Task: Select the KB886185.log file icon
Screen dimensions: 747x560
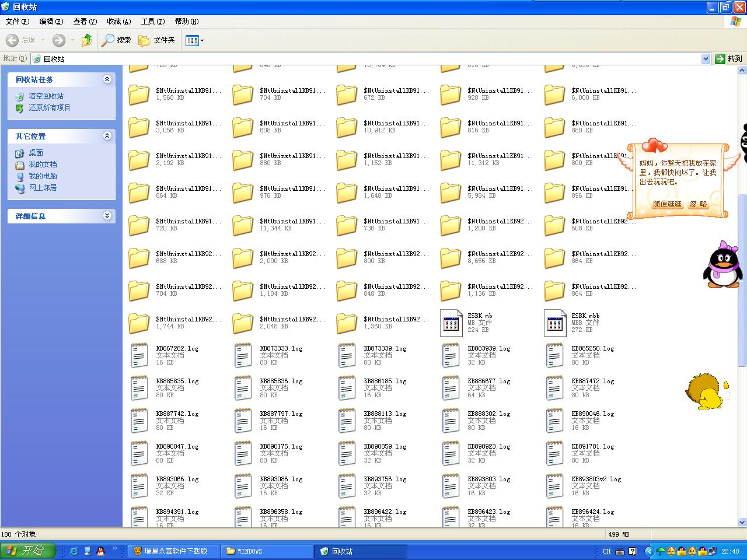Action: point(347,388)
